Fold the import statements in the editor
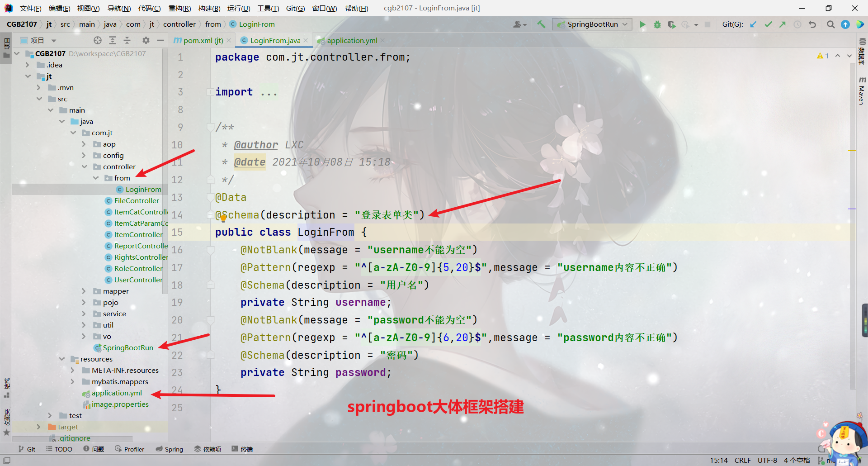The height and width of the screenshot is (466, 868). 210,92
